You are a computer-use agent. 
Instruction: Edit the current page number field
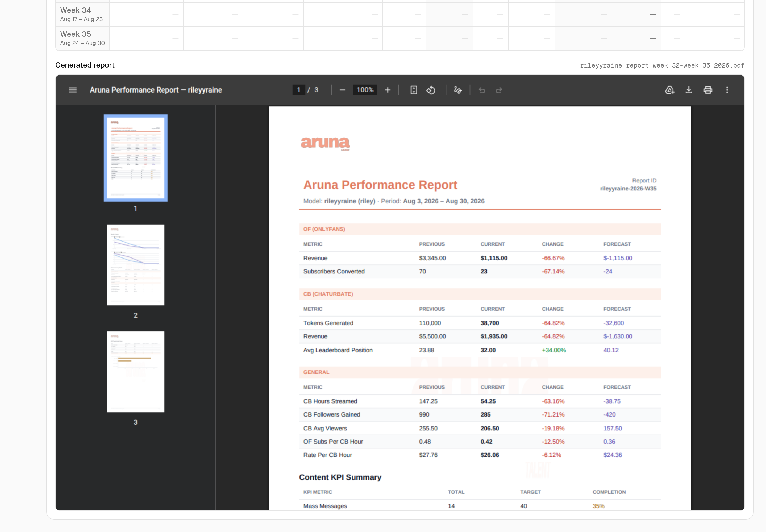[299, 90]
